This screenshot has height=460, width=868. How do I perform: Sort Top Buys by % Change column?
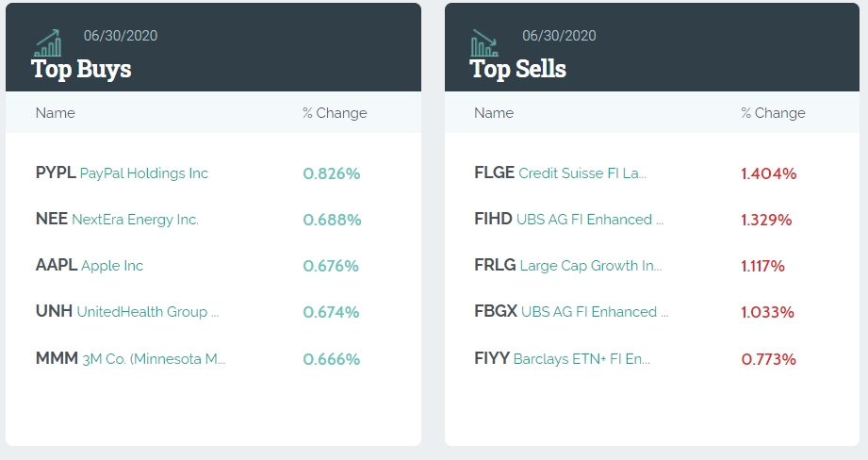point(335,113)
